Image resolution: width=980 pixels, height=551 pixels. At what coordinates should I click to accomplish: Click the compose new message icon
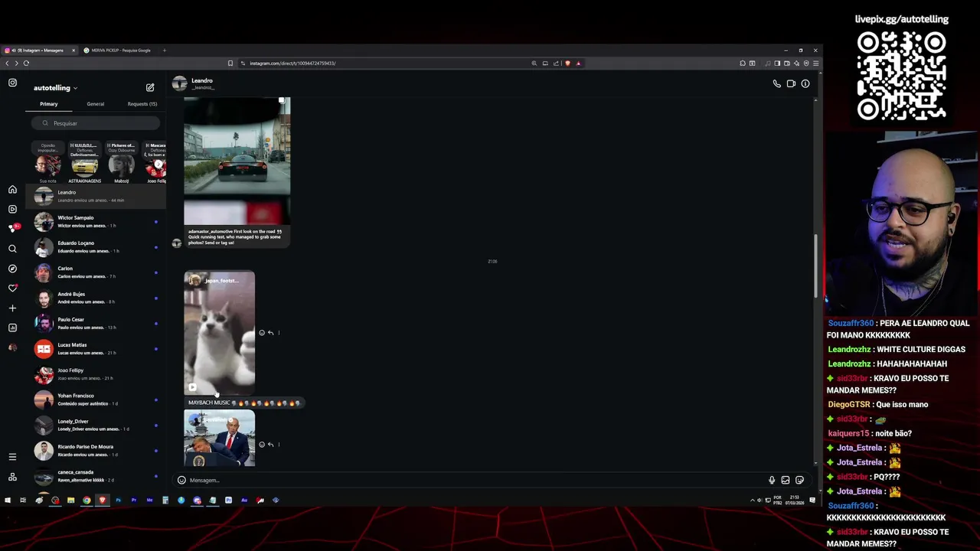(x=150, y=88)
